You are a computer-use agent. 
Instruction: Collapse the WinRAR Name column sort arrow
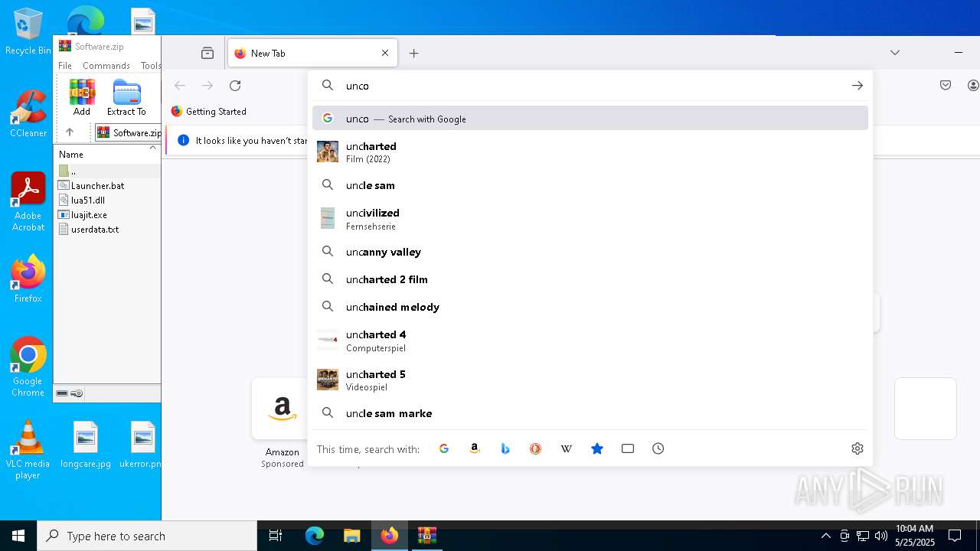(x=152, y=148)
